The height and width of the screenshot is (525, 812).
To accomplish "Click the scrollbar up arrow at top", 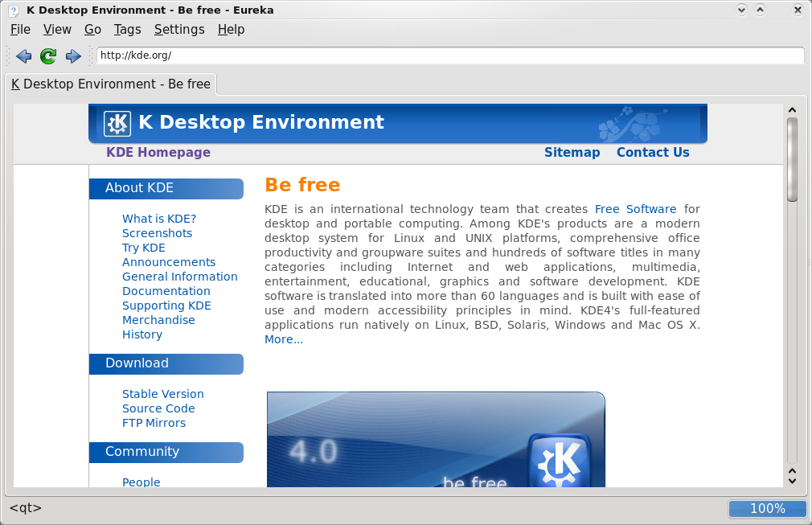I will pyautogui.click(x=792, y=110).
